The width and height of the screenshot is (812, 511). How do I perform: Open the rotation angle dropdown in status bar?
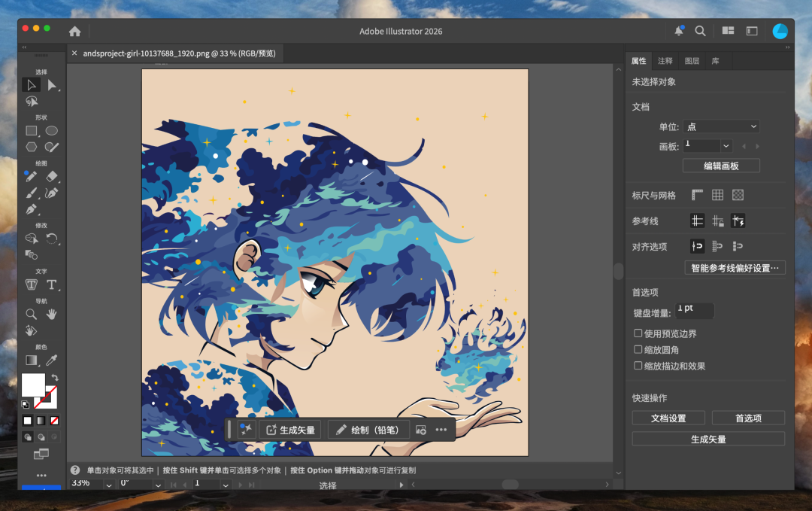tap(158, 485)
